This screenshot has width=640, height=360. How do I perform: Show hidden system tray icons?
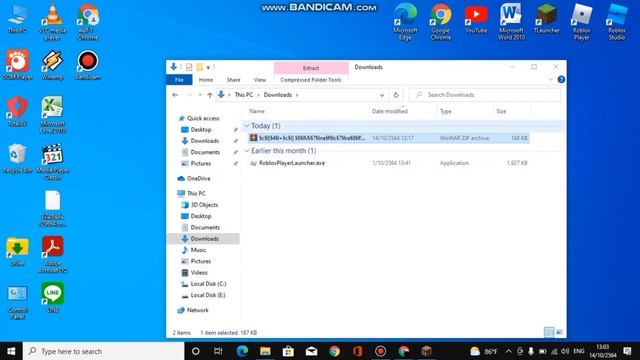pyautogui.click(x=509, y=351)
